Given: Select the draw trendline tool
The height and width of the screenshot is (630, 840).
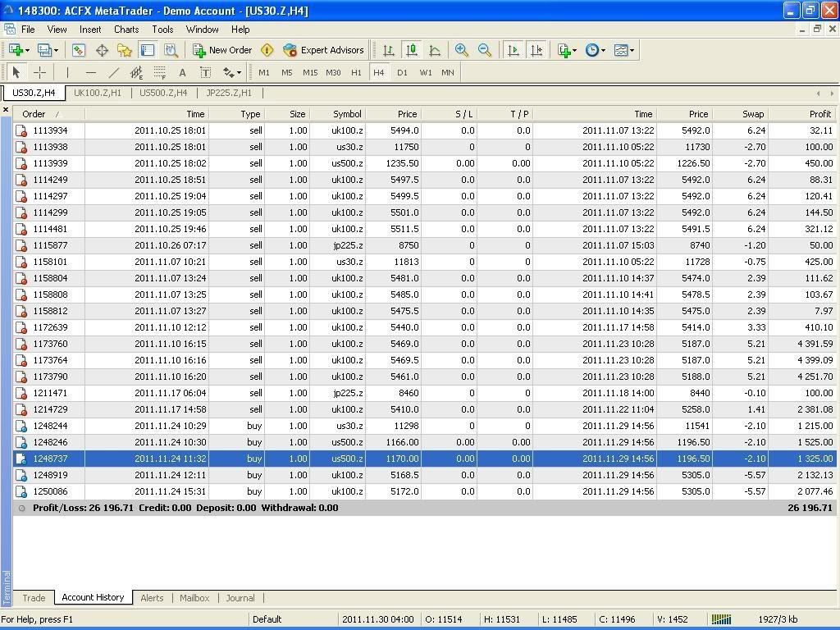Looking at the screenshot, I should [x=113, y=72].
